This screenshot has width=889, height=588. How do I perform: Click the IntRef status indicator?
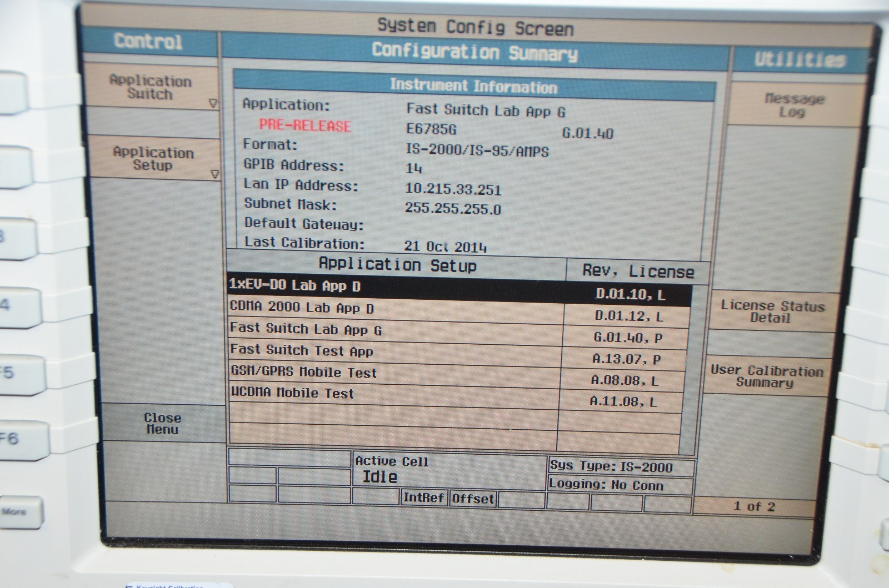pyautogui.click(x=424, y=497)
